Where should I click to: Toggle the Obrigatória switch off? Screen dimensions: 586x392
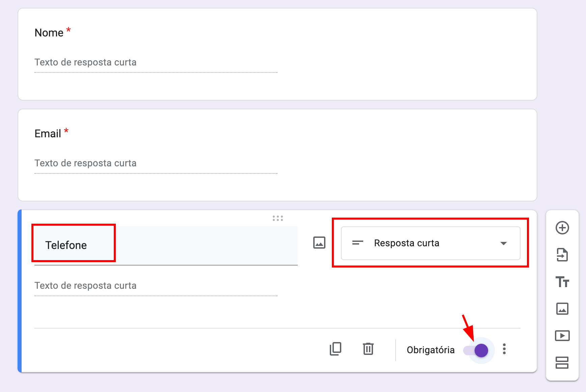point(476,351)
